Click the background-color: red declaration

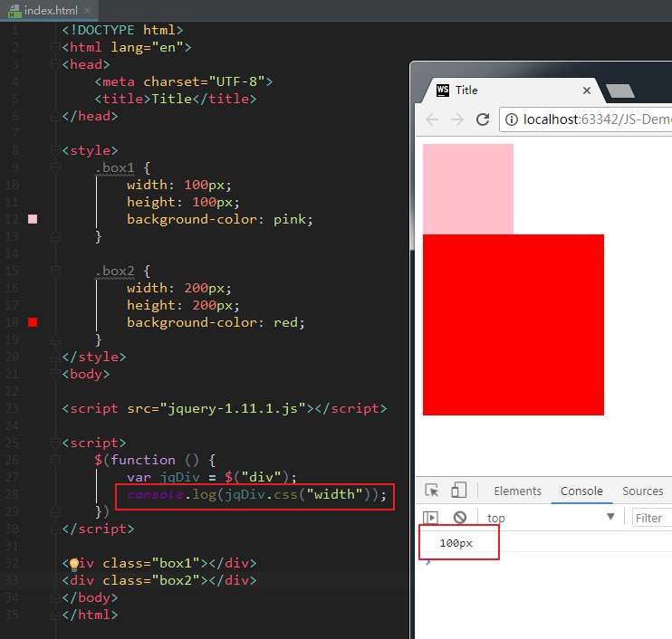point(216,322)
